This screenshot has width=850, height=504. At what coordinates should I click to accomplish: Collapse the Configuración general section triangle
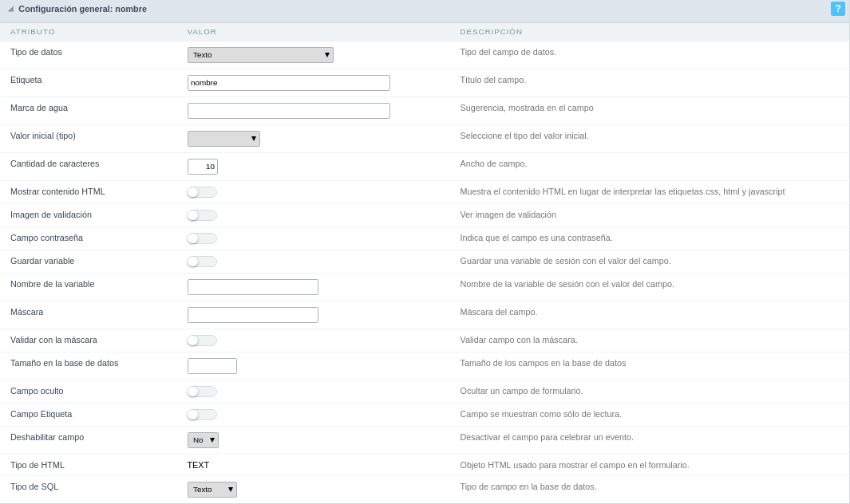(10, 9)
